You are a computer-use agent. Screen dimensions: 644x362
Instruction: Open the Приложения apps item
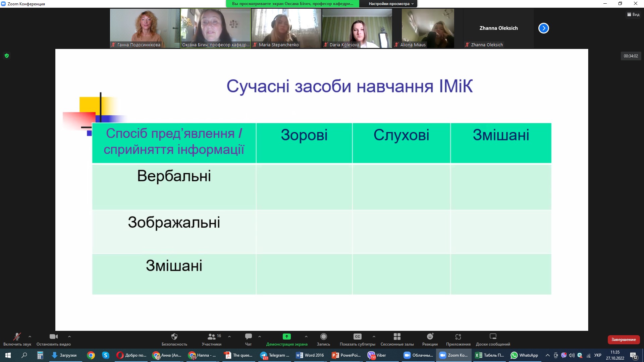coord(458,337)
